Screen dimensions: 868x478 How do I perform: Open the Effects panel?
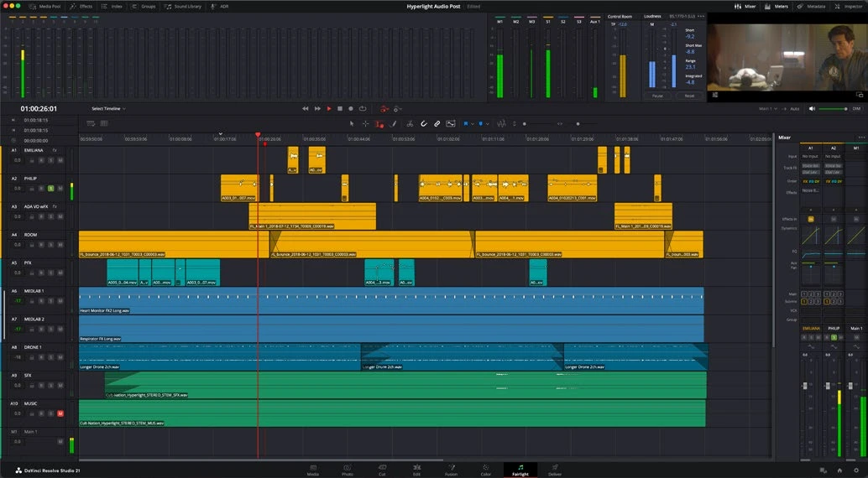[x=81, y=6]
